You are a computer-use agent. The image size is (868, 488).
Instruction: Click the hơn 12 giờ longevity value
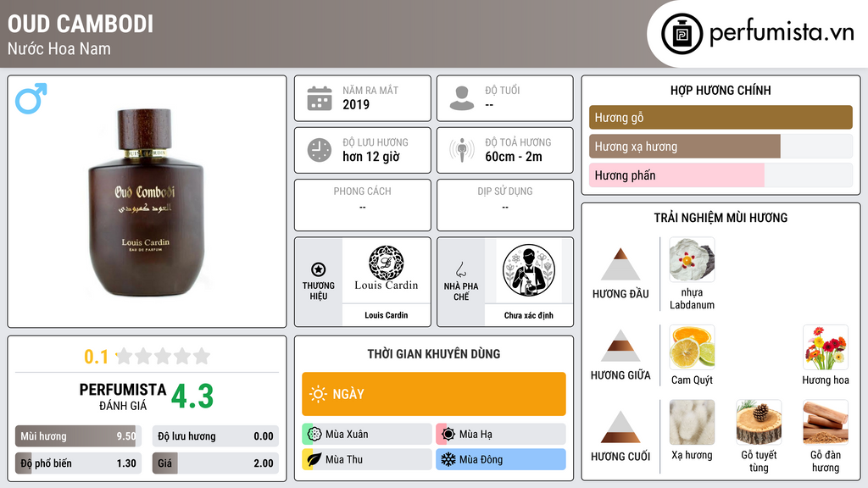point(371,157)
